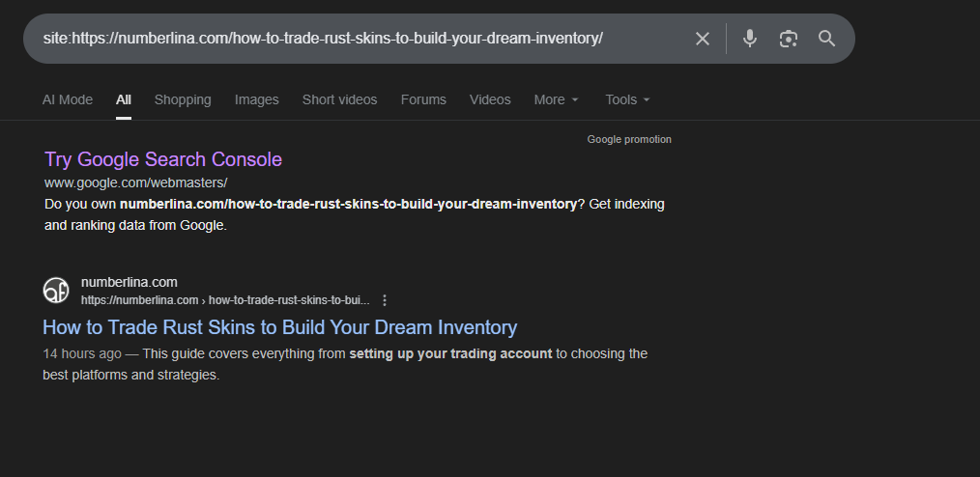Select the All tab
The height and width of the screenshot is (477, 980).
tap(124, 99)
